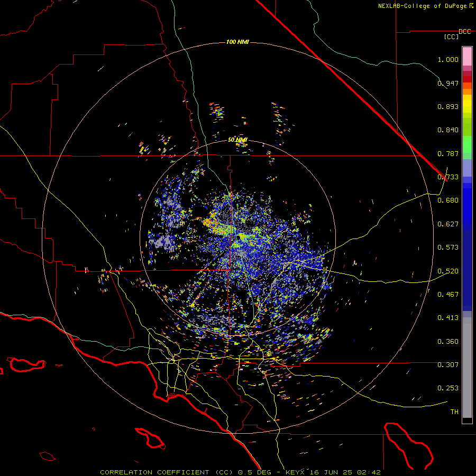The height and width of the screenshot is (476, 476).
Task: Click the 0.253 color scale value
Action: coord(448,388)
